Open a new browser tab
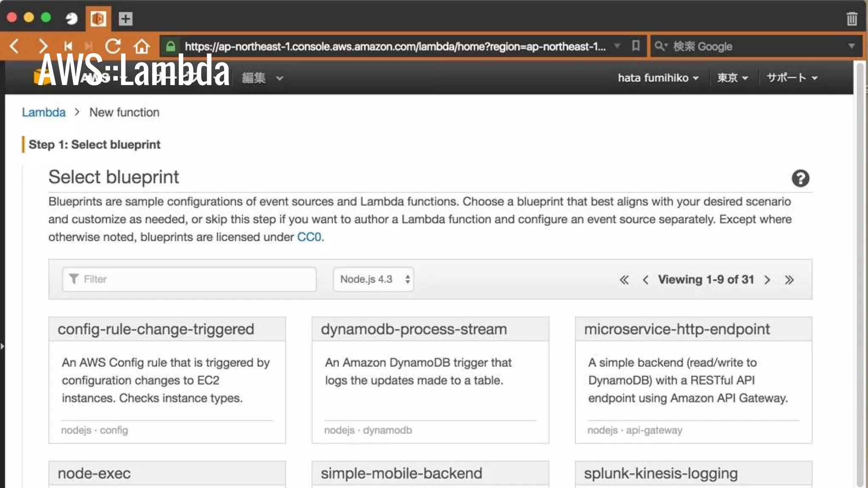The image size is (868, 488). 125,19
